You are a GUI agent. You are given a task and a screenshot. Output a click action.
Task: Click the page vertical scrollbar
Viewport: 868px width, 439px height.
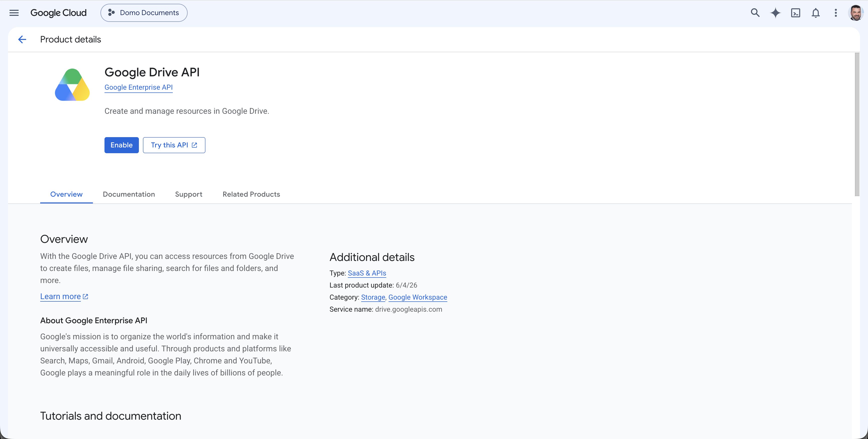pyautogui.click(x=857, y=124)
